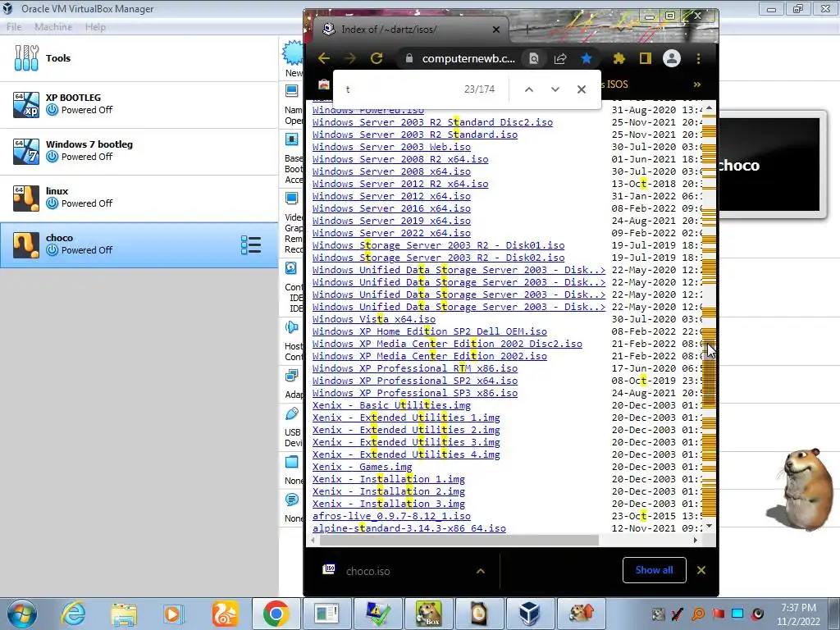Click the share page icon in address bar
The width and height of the screenshot is (840, 630).
[x=560, y=58]
